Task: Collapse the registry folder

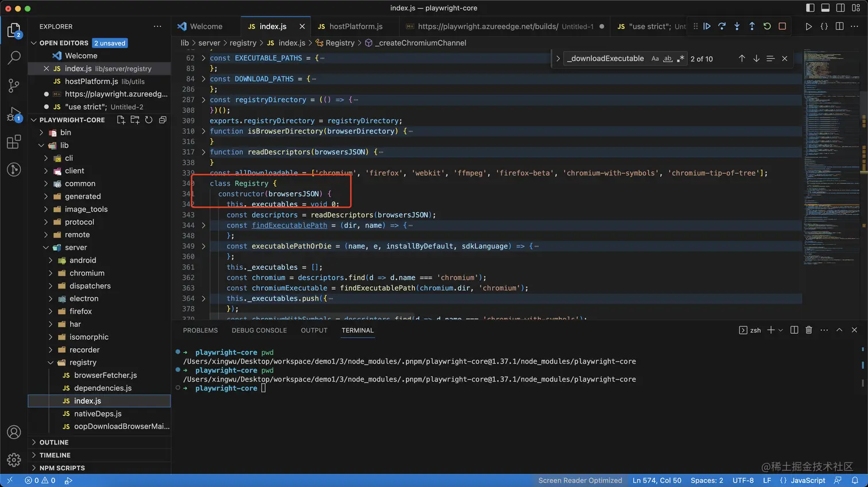Action: pyautogui.click(x=51, y=363)
